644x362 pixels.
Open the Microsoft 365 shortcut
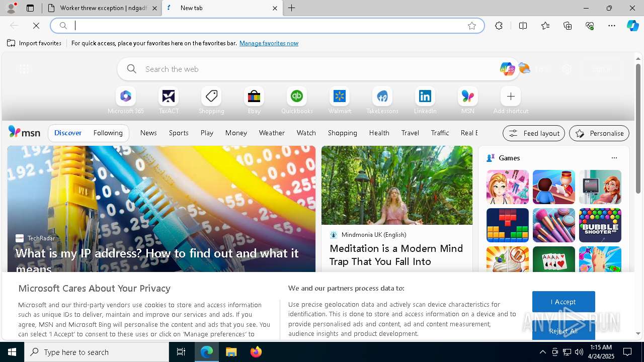tap(126, 101)
